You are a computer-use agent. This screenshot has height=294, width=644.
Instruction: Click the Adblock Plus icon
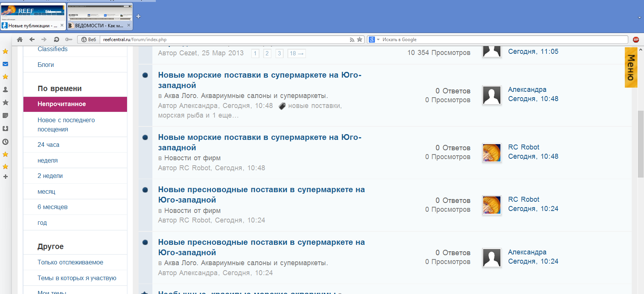(636, 40)
